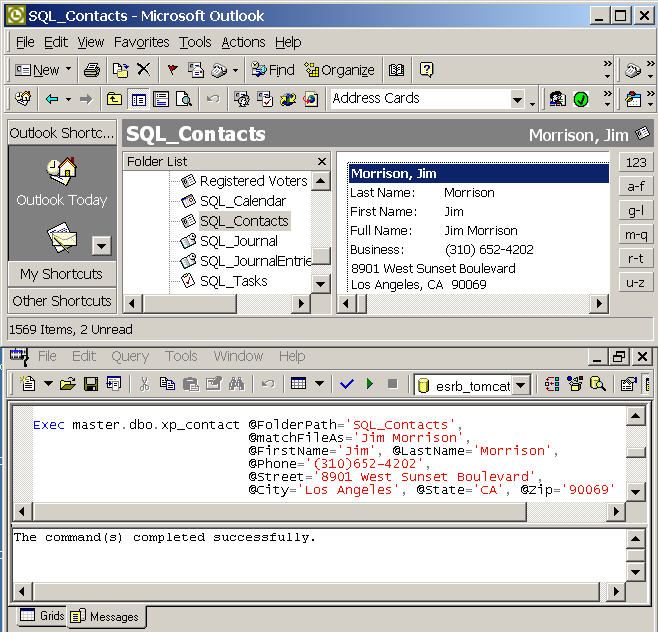
Task: Jump to contacts m-q index button
Action: tap(636, 235)
